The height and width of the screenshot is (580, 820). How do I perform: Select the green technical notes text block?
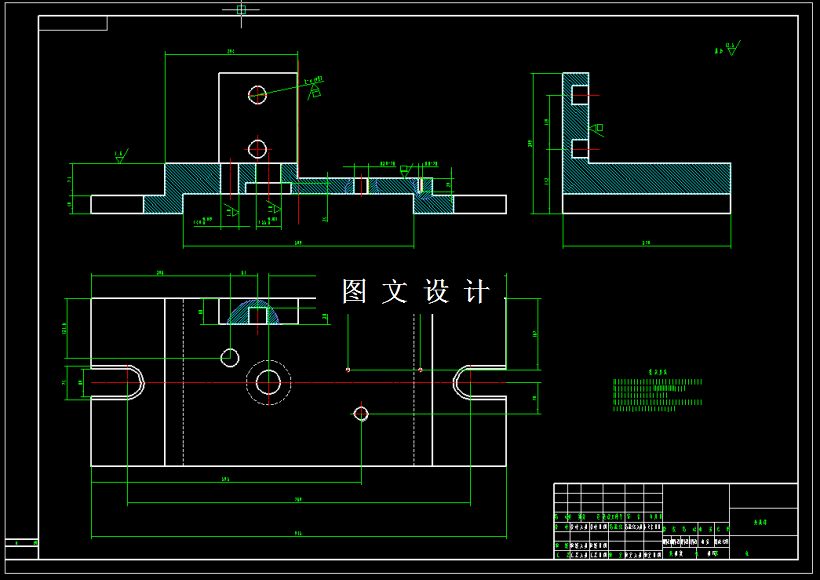tap(657, 392)
